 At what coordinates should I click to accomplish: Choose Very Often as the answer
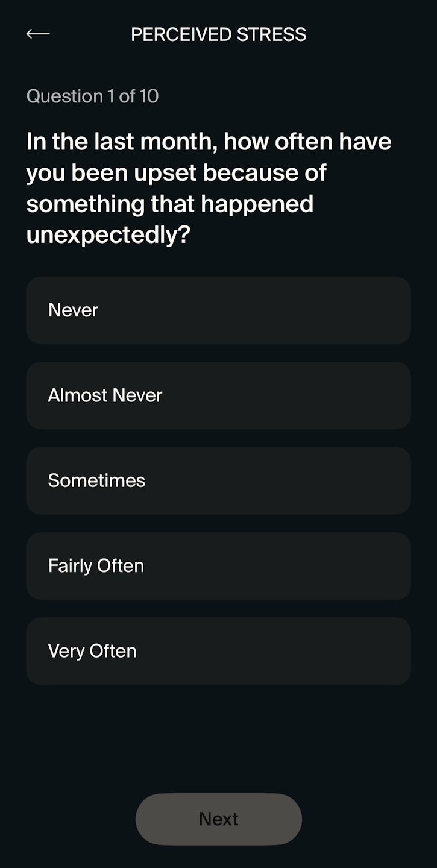218,651
